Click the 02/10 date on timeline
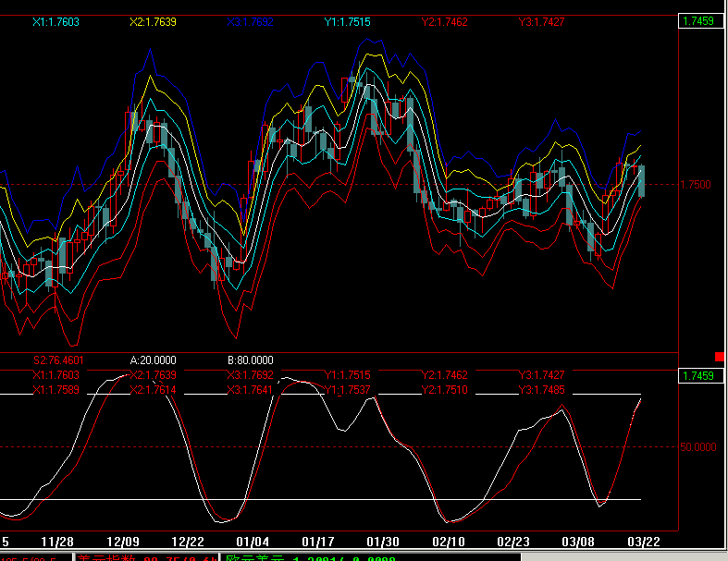Screen dimensions: 728x561 (x=448, y=542)
